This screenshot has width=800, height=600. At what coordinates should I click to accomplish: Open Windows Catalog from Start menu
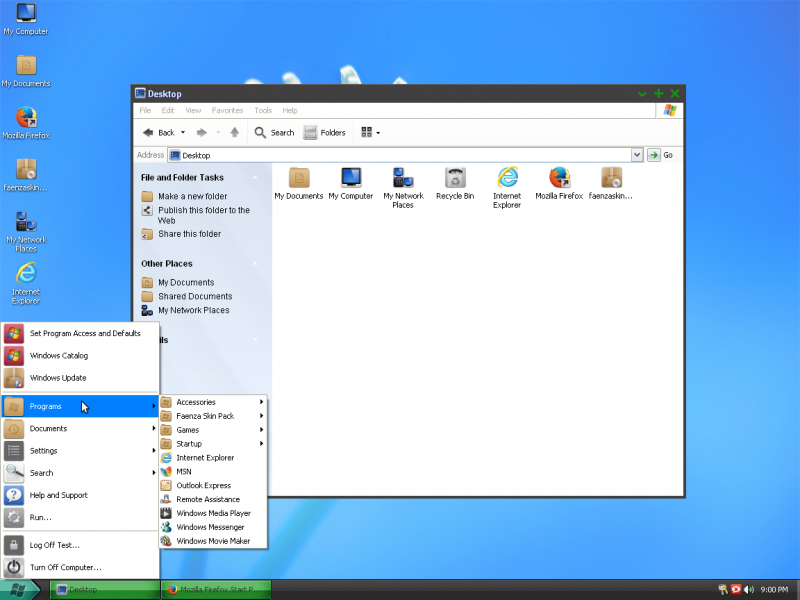pos(80,356)
